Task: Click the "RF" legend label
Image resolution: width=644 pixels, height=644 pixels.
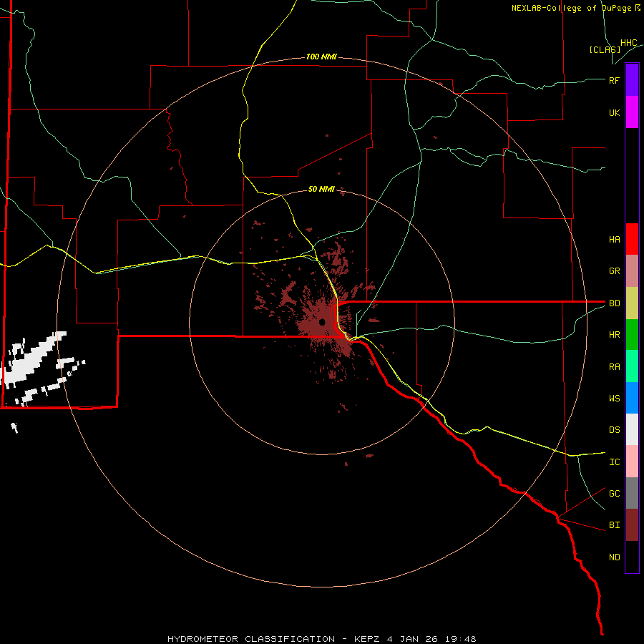Action: point(615,80)
